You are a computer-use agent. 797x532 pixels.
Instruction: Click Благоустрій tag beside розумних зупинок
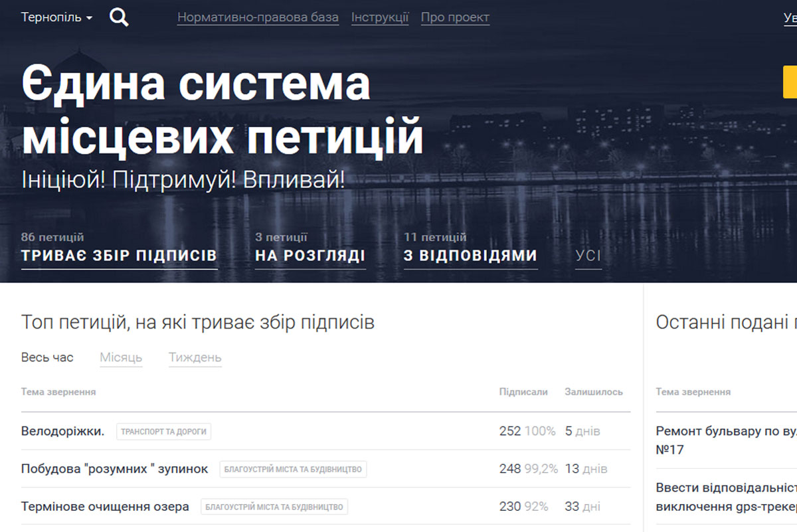point(292,470)
